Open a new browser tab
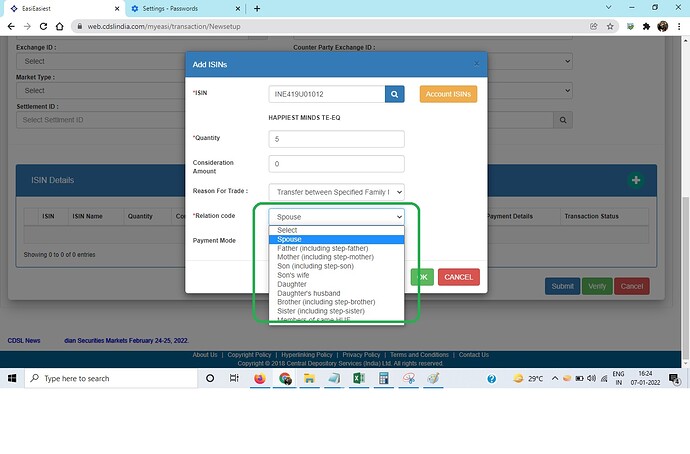The height and width of the screenshot is (454, 690). (257, 8)
